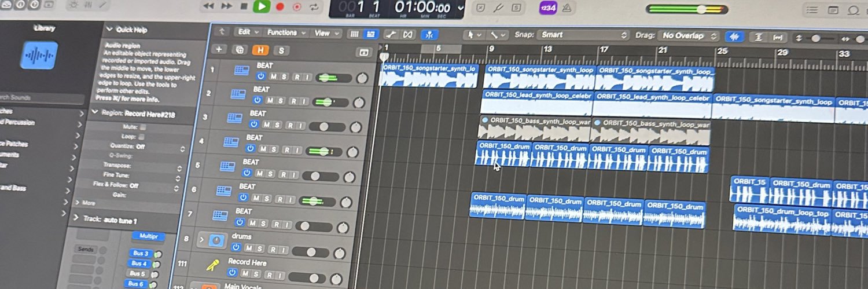Open the Tuner from the control bar
The height and width of the screenshot is (289, 868).
(498, 8)
